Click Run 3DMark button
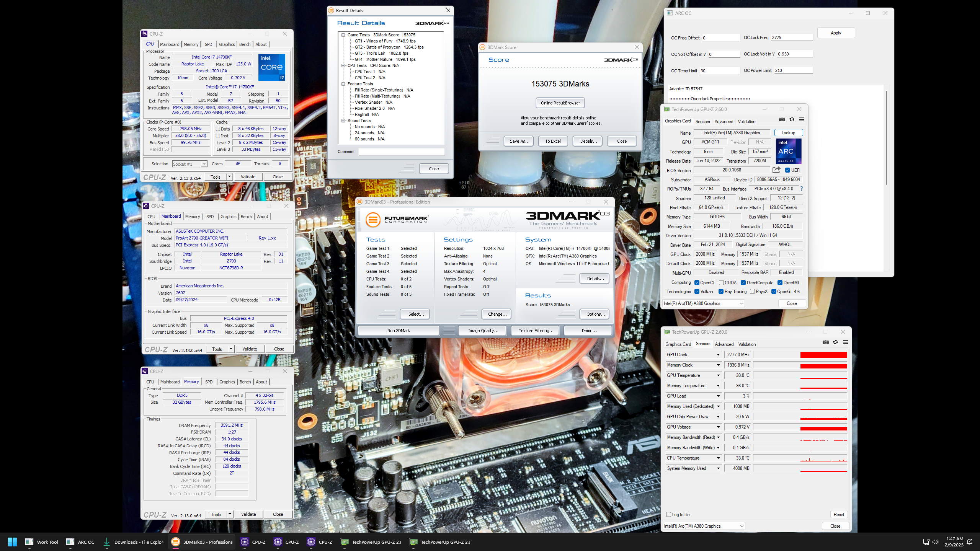This screenshot has width=980, height=551. point(399,331)
